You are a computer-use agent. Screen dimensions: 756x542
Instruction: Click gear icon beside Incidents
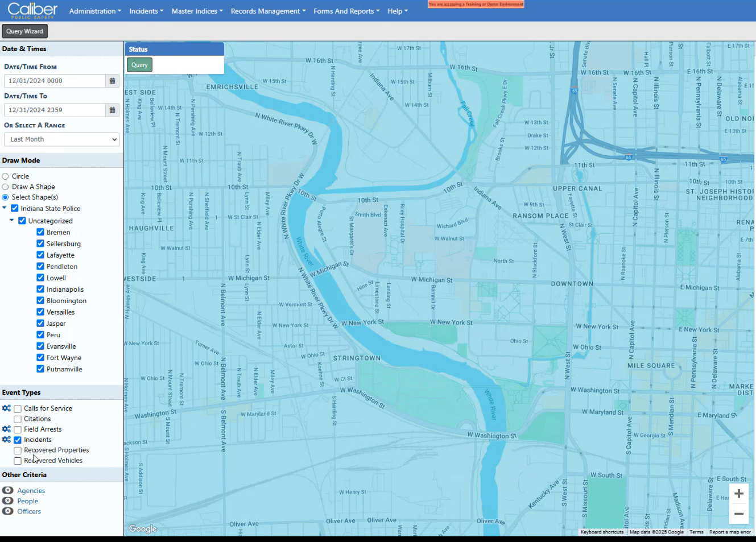coord(6,440)
